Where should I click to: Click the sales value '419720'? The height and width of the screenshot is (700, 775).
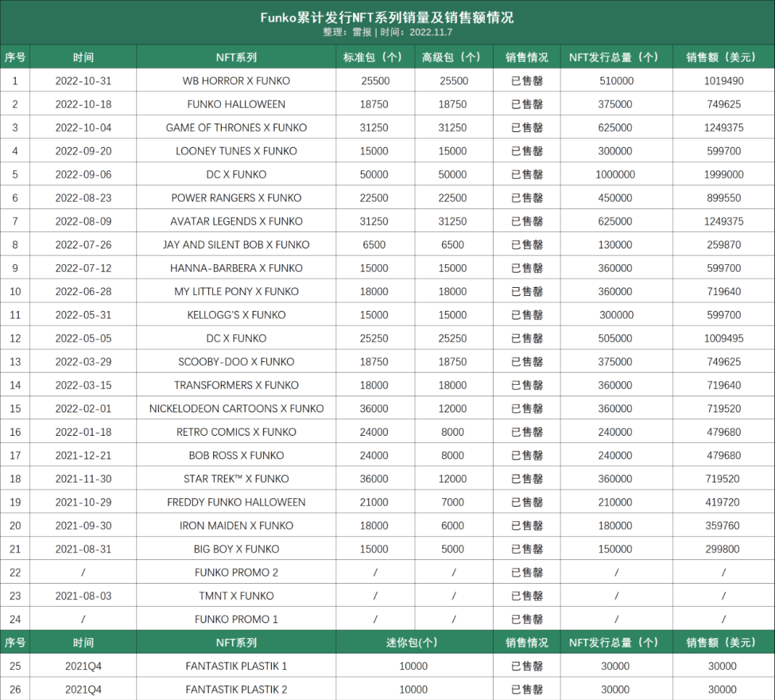(722, 503)
